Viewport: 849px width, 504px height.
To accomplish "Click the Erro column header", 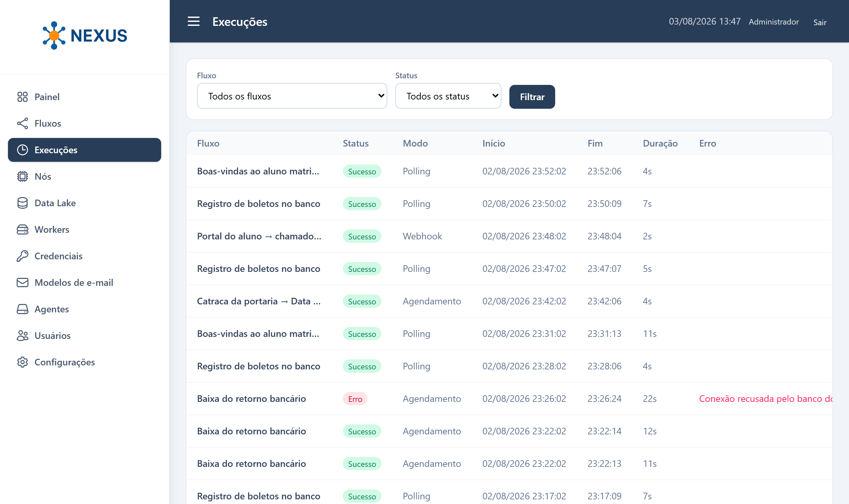I will click(707, 143).
